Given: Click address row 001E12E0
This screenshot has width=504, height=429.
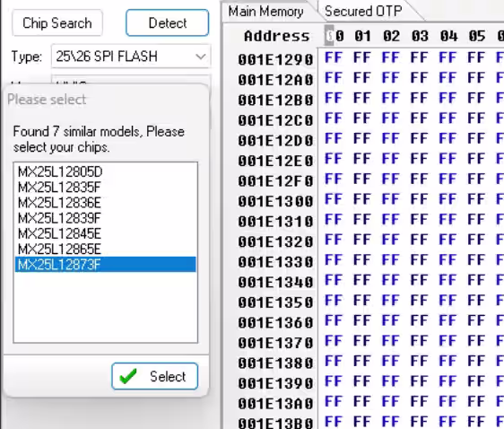Looking at the screenshot, I should tap(276, 162).
